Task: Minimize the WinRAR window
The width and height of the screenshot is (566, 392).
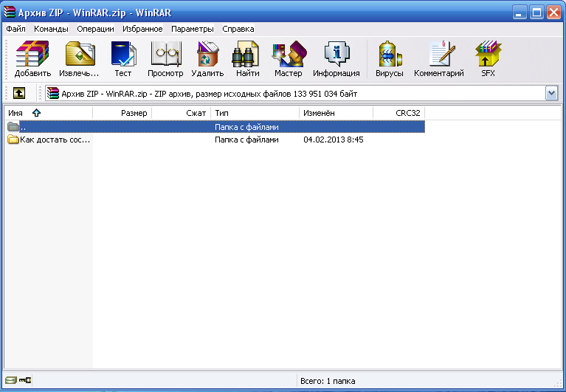Action: coord(520,13)
